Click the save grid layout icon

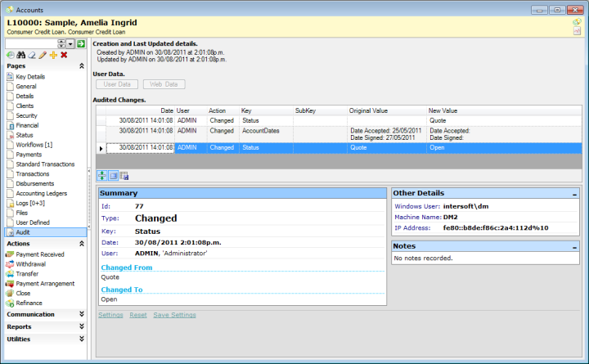coord(124,176)
